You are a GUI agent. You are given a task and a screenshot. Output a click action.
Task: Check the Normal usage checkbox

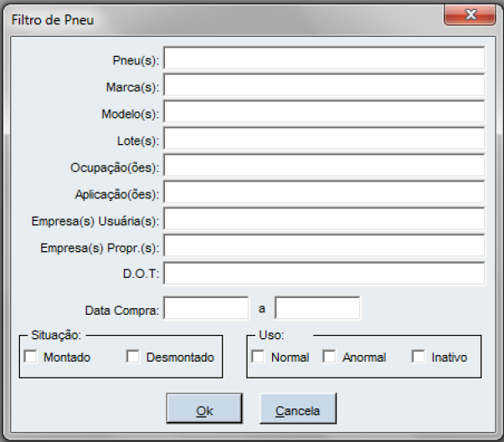259,357
